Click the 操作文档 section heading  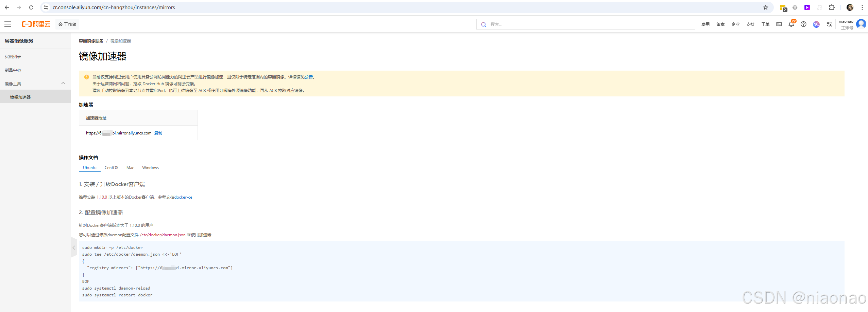88,158
